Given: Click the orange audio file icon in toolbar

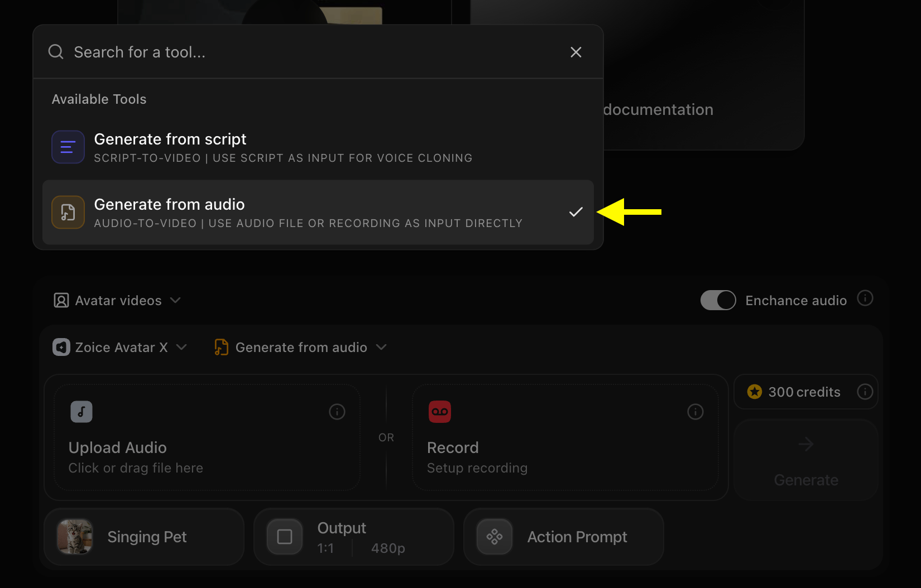Looking at the screenshot, I should [x=222, y=347].
